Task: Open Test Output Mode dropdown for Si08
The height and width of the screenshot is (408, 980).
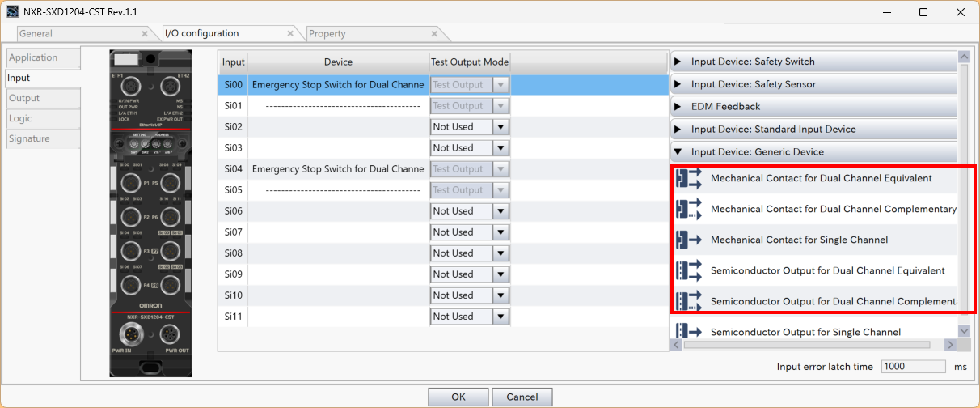Action: click(501, 253)
